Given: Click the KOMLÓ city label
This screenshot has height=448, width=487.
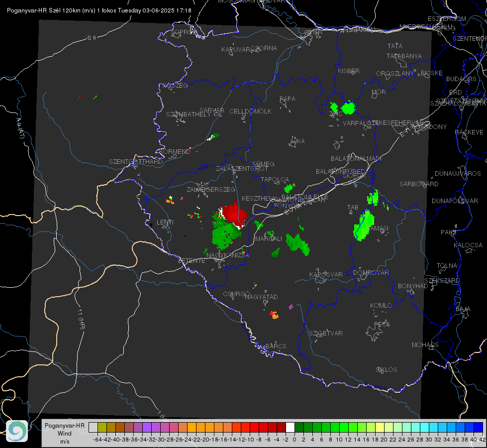Looking at the screenshot, I should coord(381,306).
